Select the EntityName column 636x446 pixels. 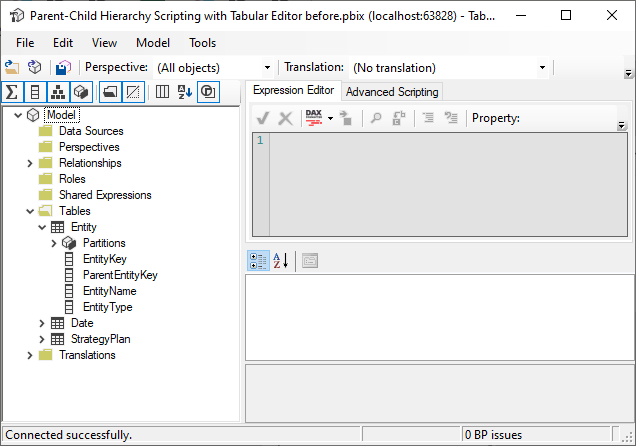(109, 291)
